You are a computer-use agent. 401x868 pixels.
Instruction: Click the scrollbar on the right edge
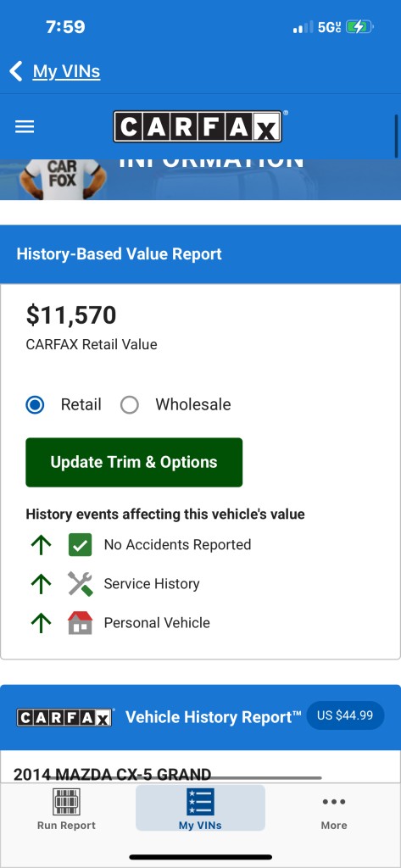coord(397,136)
